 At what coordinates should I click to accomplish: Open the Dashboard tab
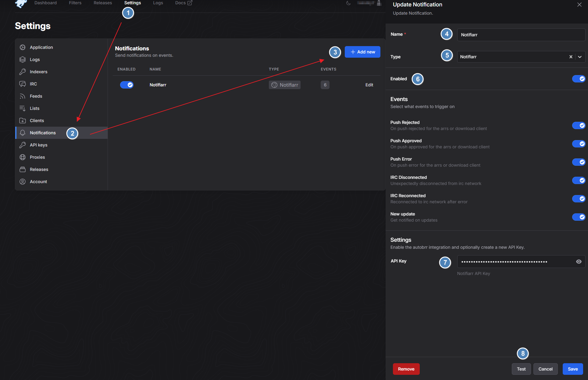pyautogui.click(x=45, y=3)
